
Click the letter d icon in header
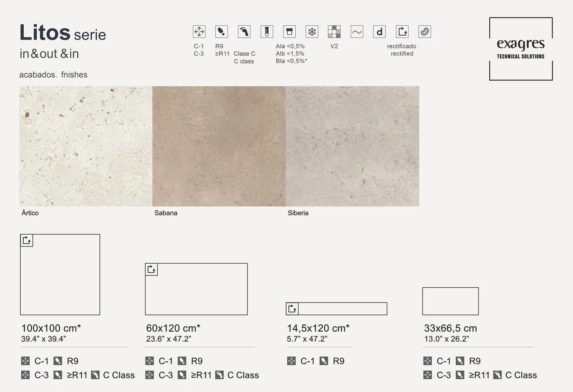coord(379,32)
